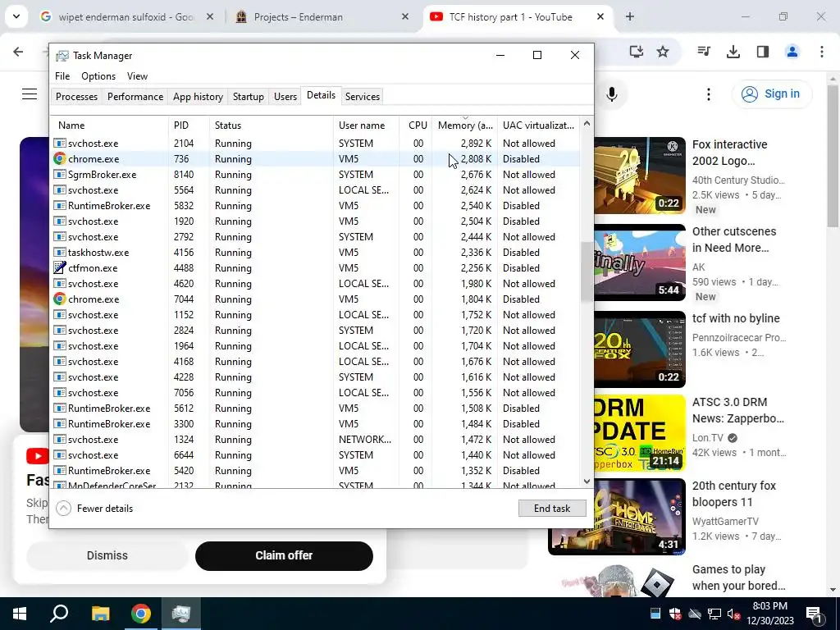
Task: Open Chrome three-dot menu
Action: click(x=821, y=52)
